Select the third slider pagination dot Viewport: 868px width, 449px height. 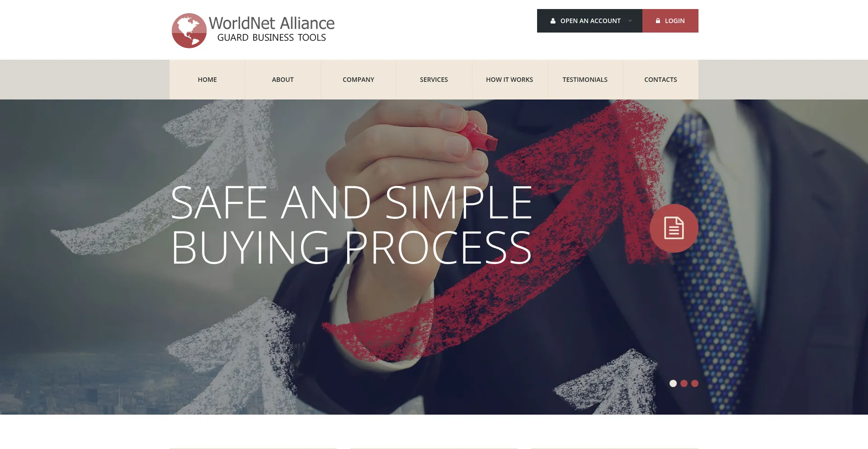click(695, 383)
